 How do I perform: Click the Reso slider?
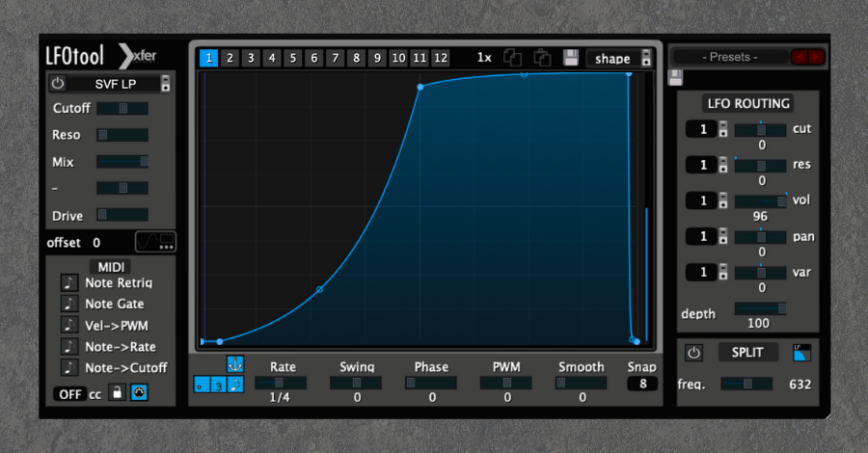pyautogui.click(x=122, y=135)
